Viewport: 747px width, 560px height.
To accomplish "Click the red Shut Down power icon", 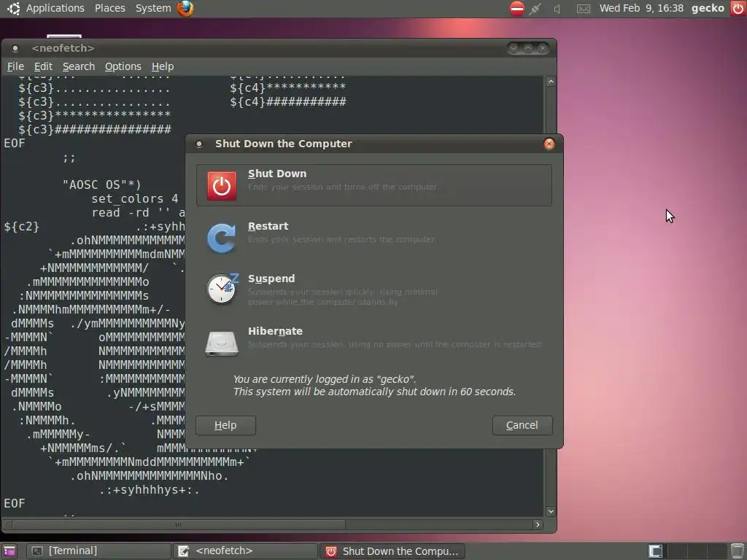I will point(222,186).
